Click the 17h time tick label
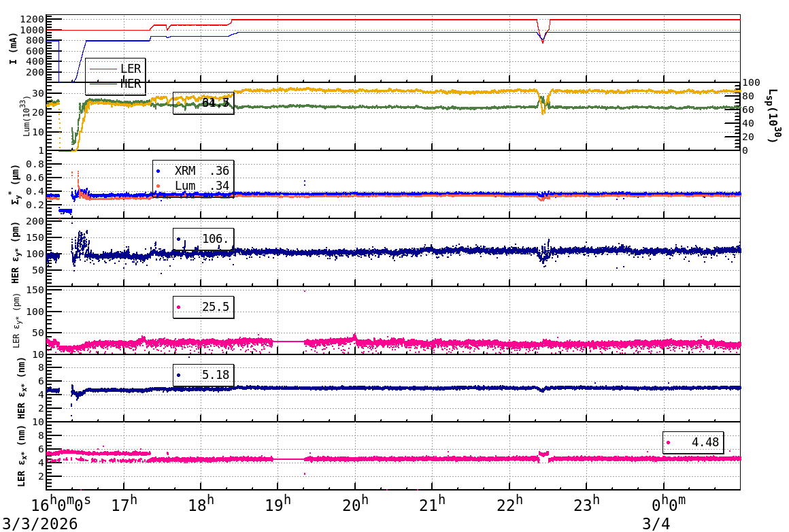 coord(124,504)
